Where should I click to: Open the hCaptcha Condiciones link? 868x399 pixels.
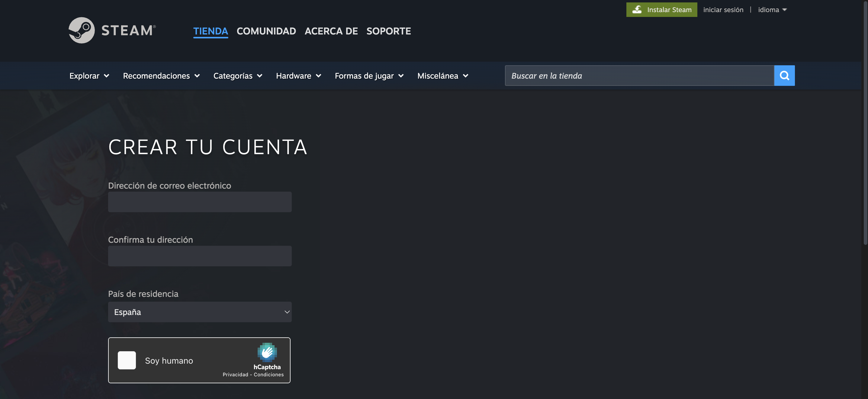(x=268, y=375)
